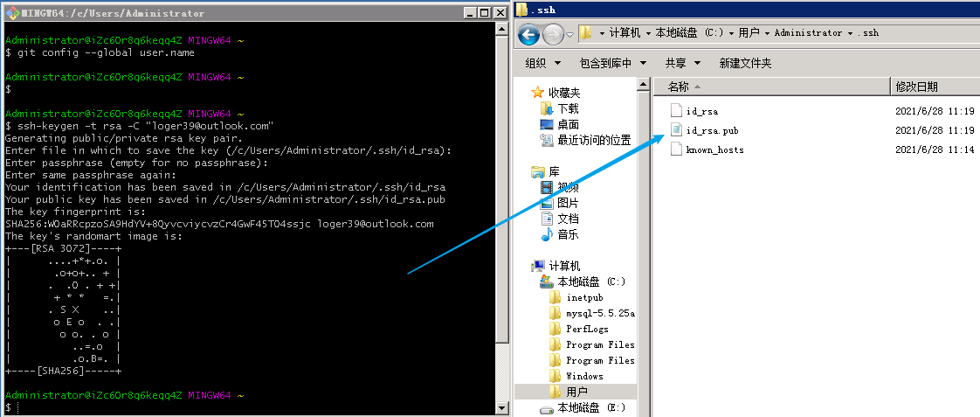The width and height of the screenshot is (980, 417).
Task: Click 新建文件夹 button
Action: 745,63
